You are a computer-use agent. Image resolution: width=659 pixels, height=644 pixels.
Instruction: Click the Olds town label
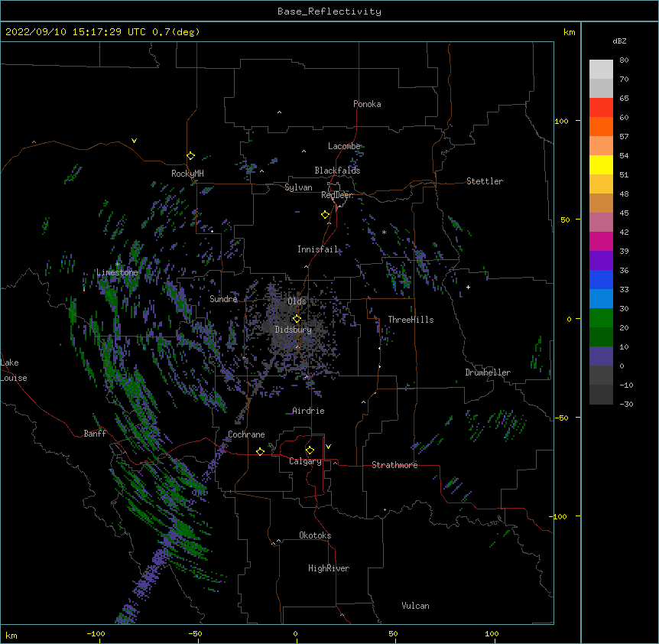[x=297, y=301]
